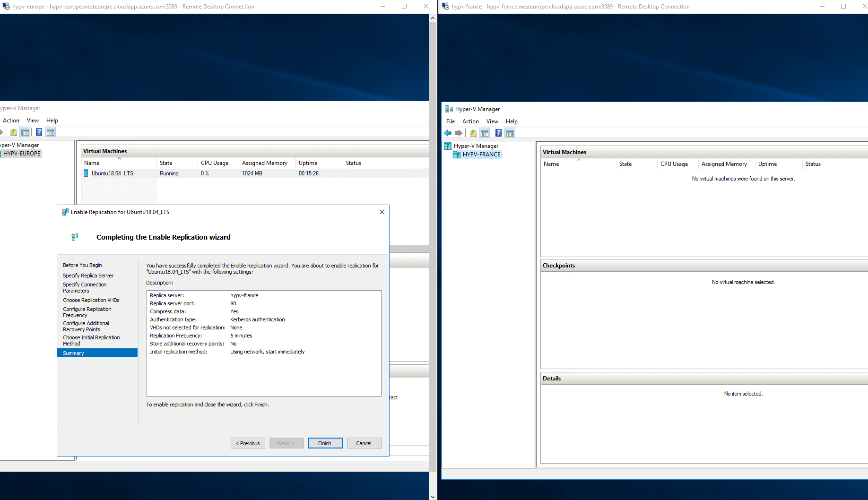This screenshot has height=500, width=868.
Task: Click the Running state cell
Action: tap(169, 173)
